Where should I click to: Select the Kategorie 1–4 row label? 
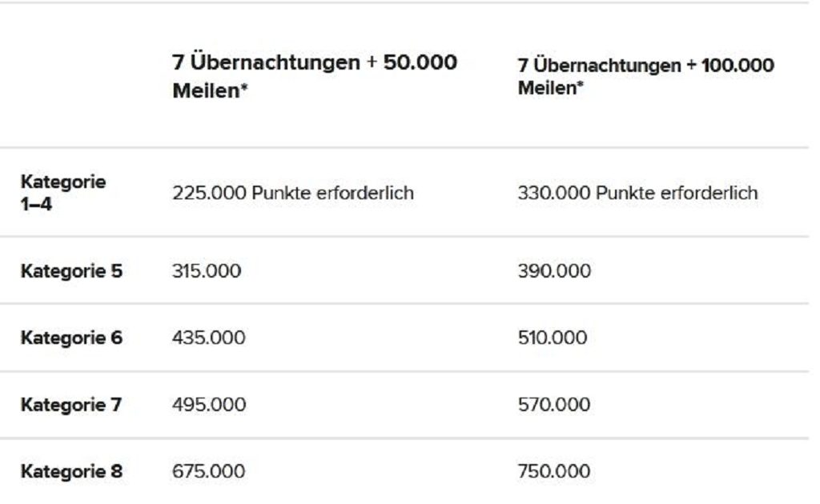63,193
